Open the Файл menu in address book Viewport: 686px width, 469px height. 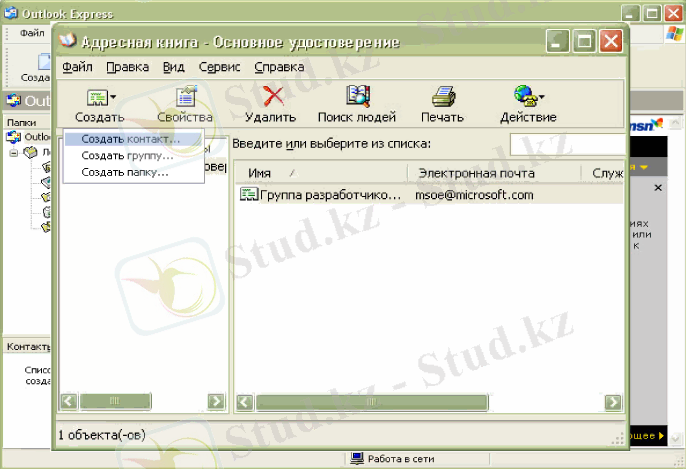click(x=76, y=67)
